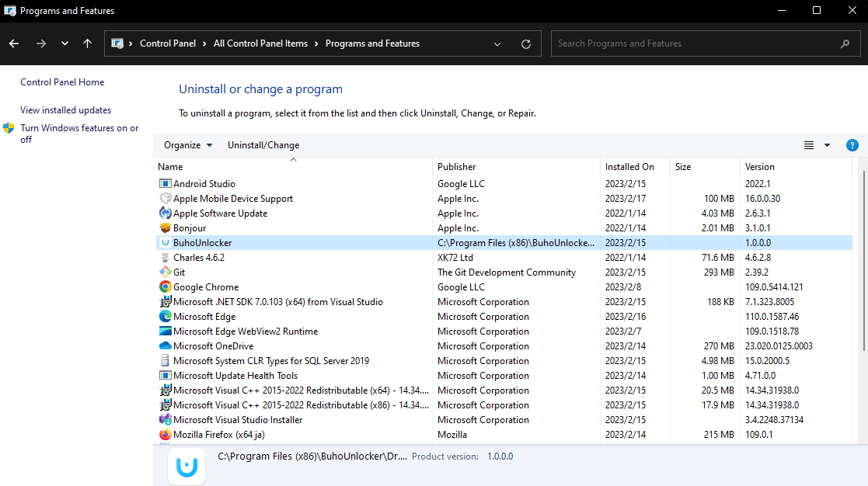Click the search magnifier icon
The width and height of the screenshot is (868, 486).
click(845, 43)
